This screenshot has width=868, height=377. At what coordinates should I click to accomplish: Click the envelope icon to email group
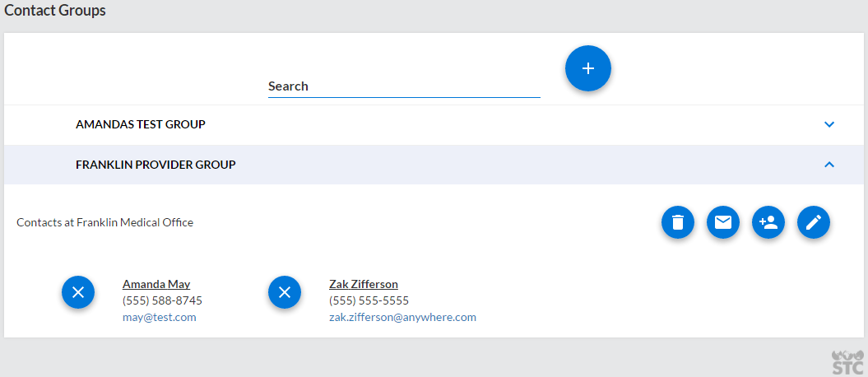tap(722, 222)
